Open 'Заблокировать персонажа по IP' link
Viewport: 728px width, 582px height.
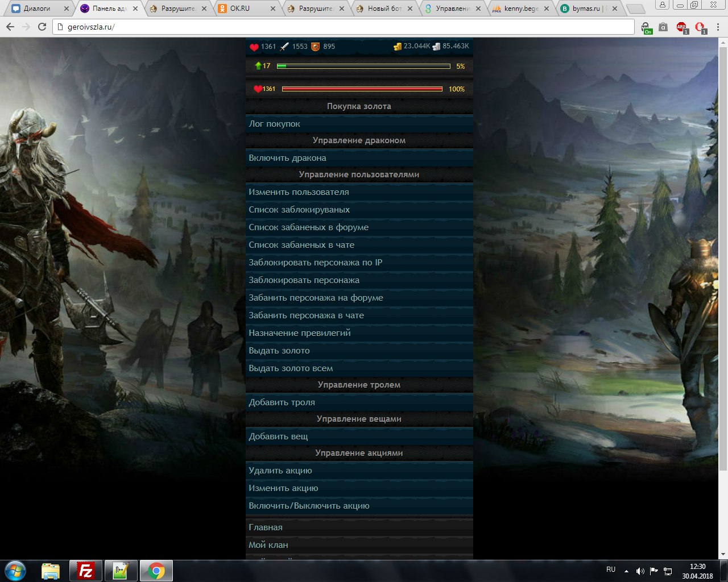coord(315,263)
